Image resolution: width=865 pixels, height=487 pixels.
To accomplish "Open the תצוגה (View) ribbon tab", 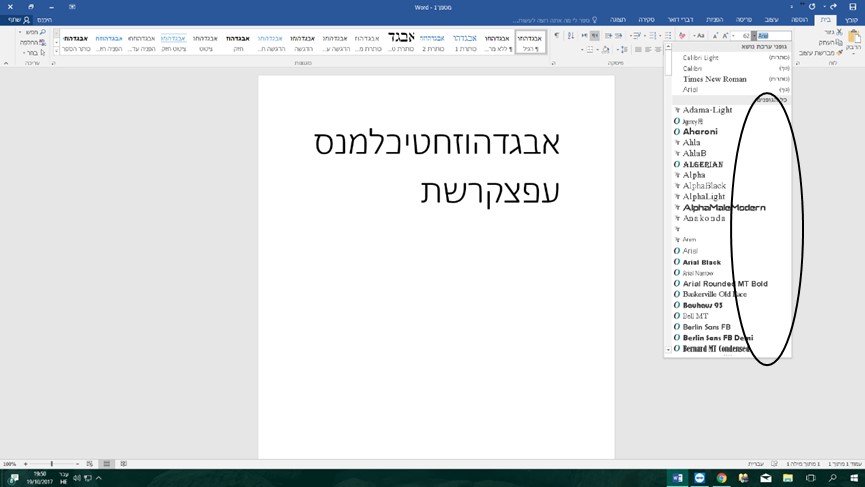I will pyautogui.click(x=617, y=20).
